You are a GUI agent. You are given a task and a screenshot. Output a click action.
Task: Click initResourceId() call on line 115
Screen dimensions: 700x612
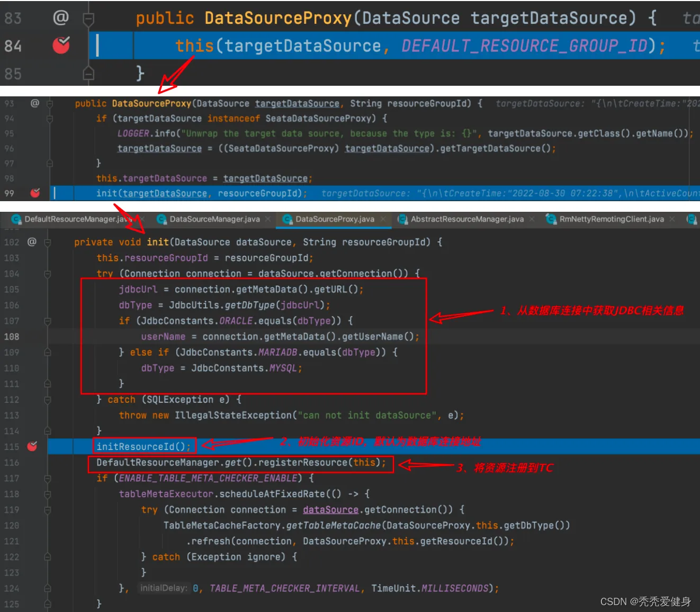[141, 447]
